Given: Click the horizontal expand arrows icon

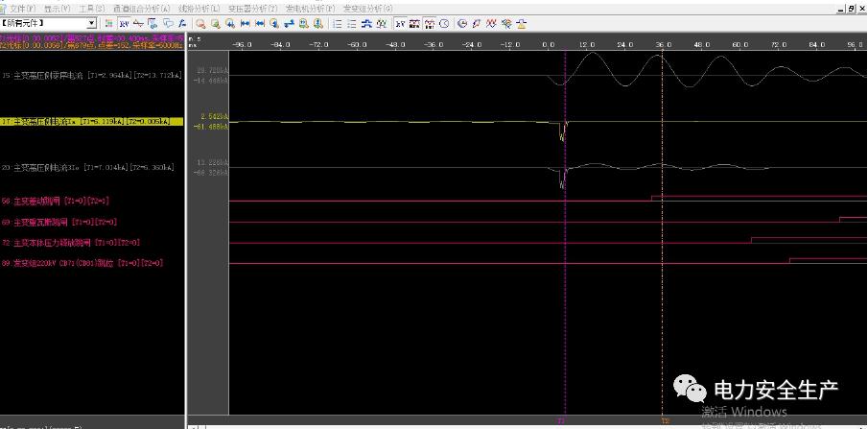Looking at the screenshot, I should [260, 23].
